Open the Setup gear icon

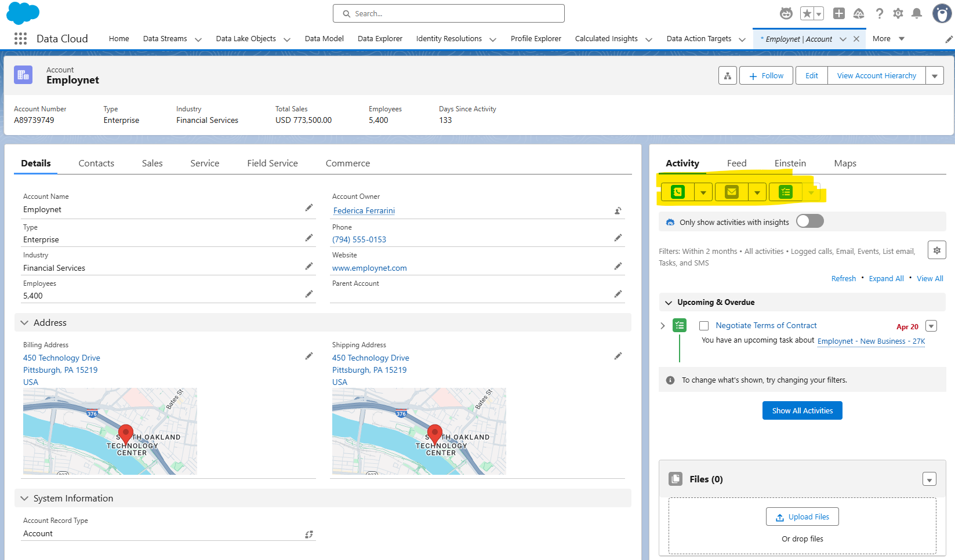898,13
